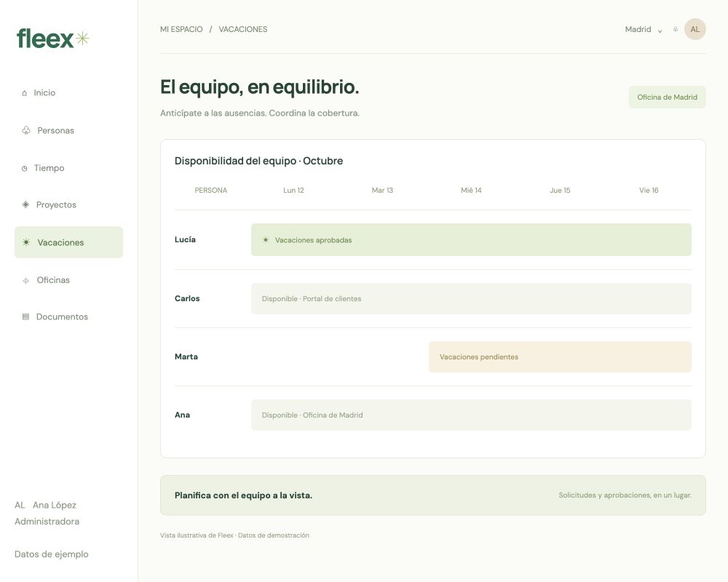This screenshot has width=728, height=582.
Task: Click Vista ilustrativa de Fleex footer text
Action: (x=234, y=535)
